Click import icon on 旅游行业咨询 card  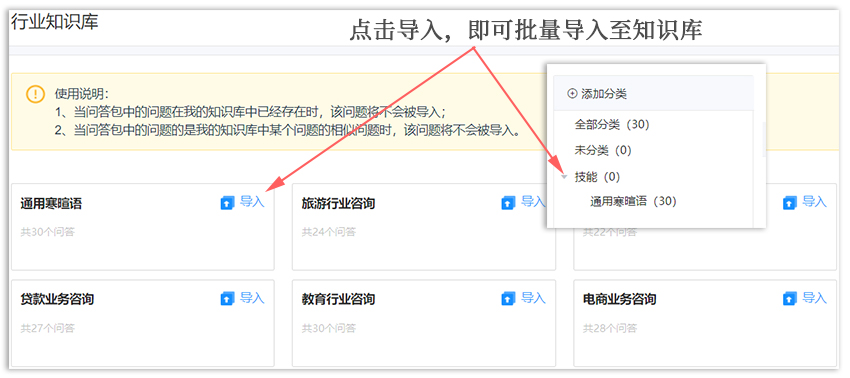508,203
